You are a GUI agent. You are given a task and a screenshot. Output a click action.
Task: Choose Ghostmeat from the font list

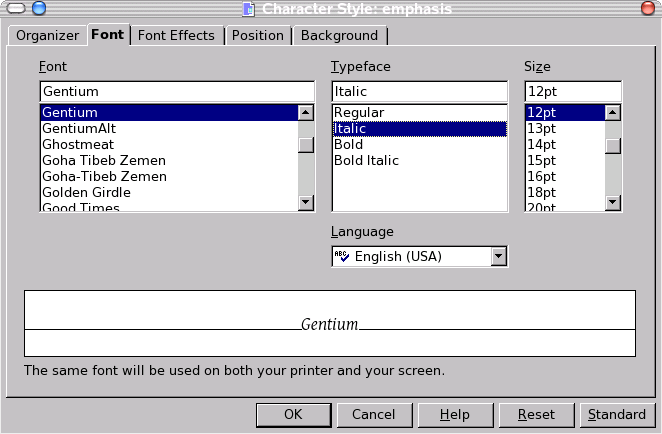[78, 144]
